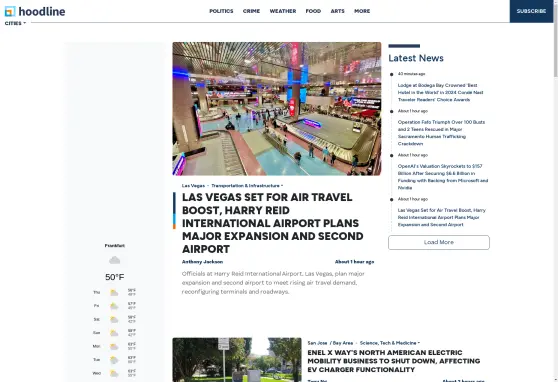Open the Las Vegas Set for Air Travel Boost headline
This screenshot has width=558, height=382.
273,223
